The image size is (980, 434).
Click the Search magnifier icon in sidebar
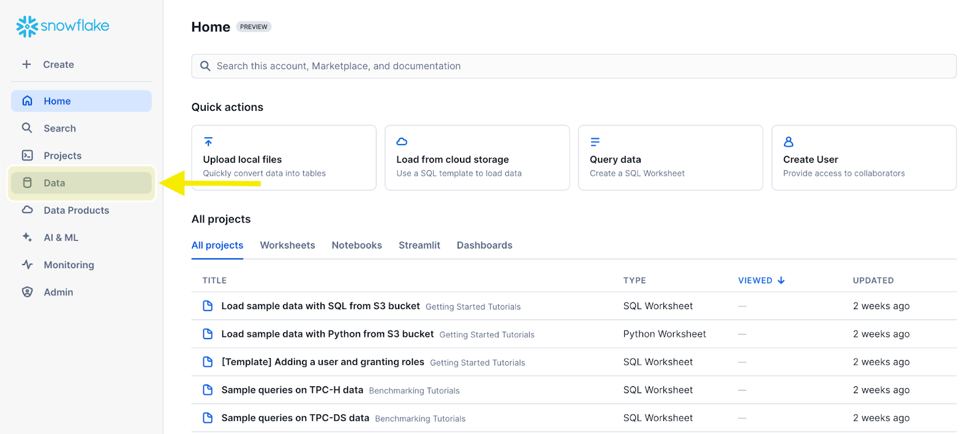pyautogui.click(x=27, y=128)
